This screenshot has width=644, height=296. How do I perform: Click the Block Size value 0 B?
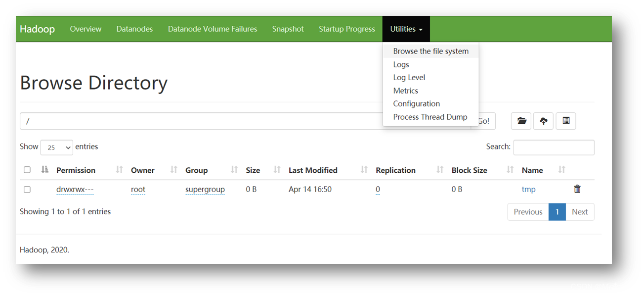(x=457, y=190)
